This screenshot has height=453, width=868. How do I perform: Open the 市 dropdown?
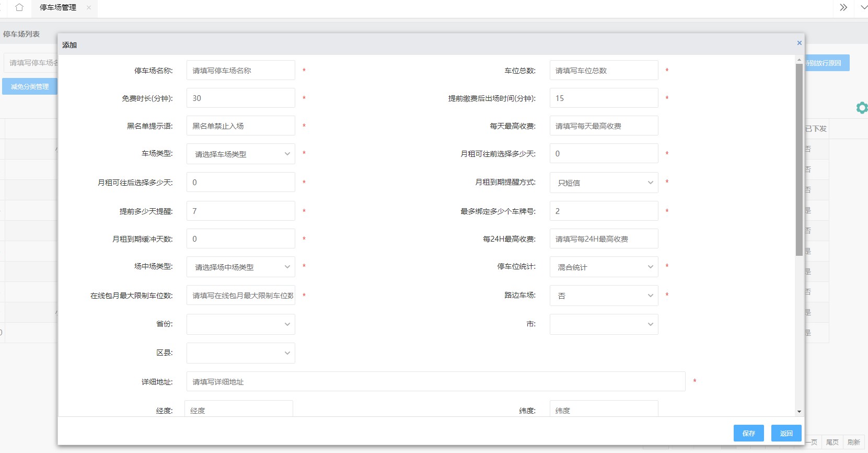tap(604, 324)
